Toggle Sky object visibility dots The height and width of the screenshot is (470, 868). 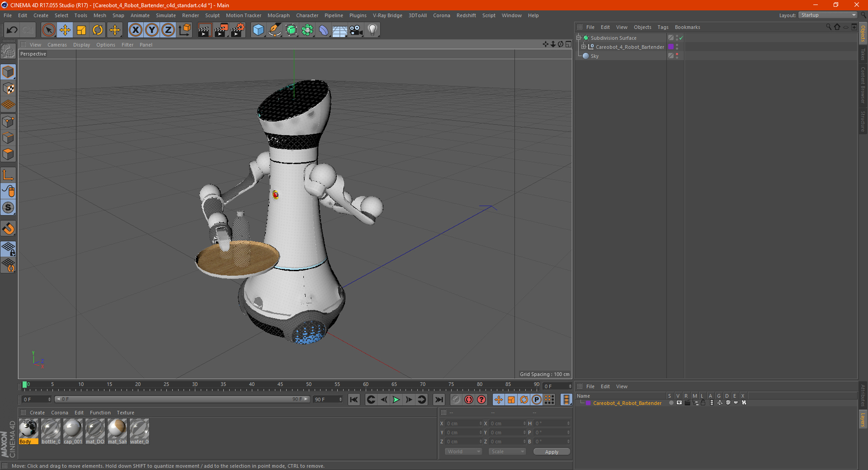point(677,56)
